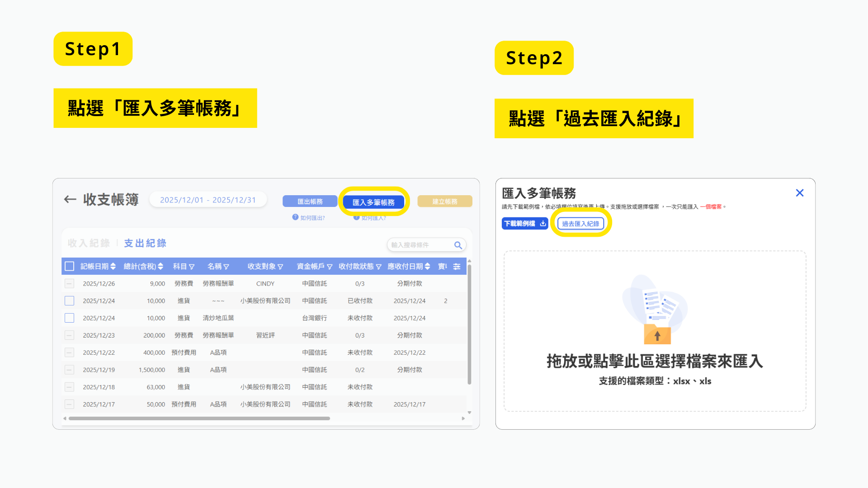This screenshot has width=868, height=488.
Task: Open the 收付款狀態 filter dropdown
Action: click(379, 267)
